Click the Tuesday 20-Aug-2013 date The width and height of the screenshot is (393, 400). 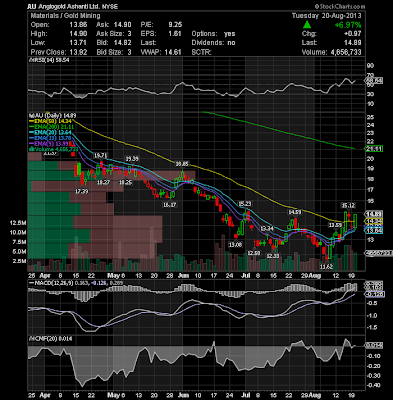click(327, 16)
